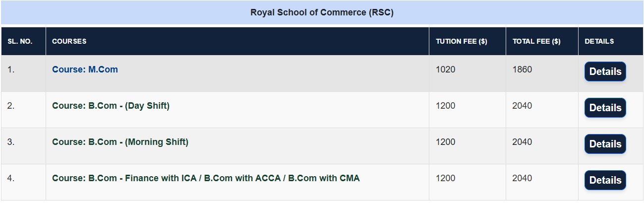Select the 1860 total fee cell

(x=542, y=73)
